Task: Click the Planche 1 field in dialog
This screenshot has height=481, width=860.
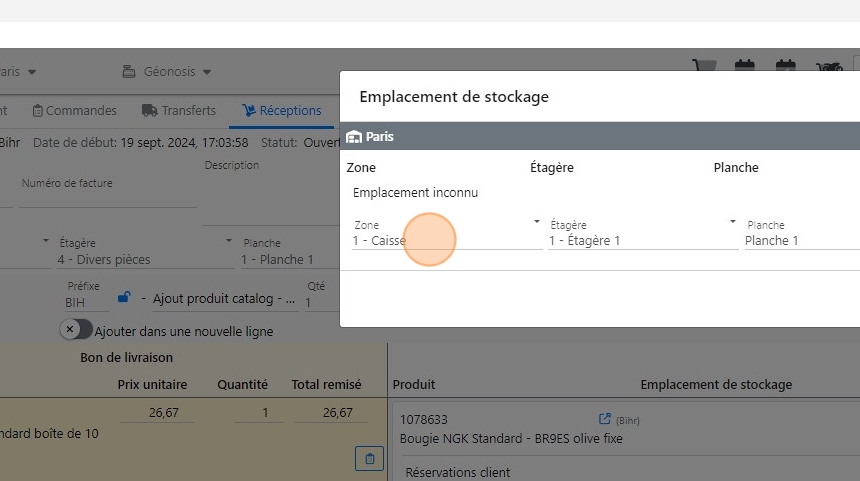Action: [x=800, y=240]
